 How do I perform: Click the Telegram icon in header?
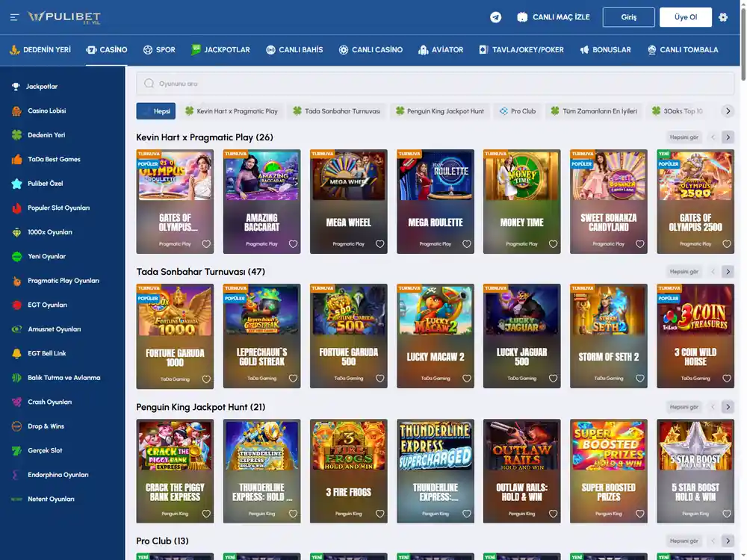point(495,17)
